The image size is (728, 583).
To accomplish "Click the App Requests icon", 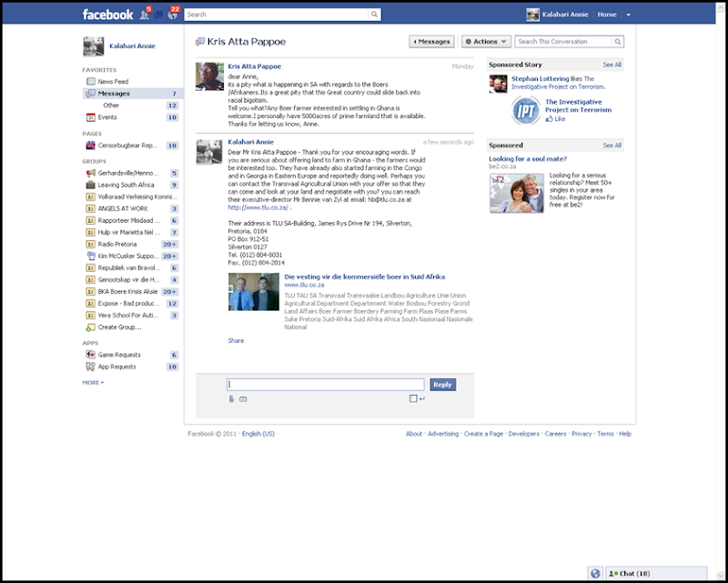I will tap(90, 367).
